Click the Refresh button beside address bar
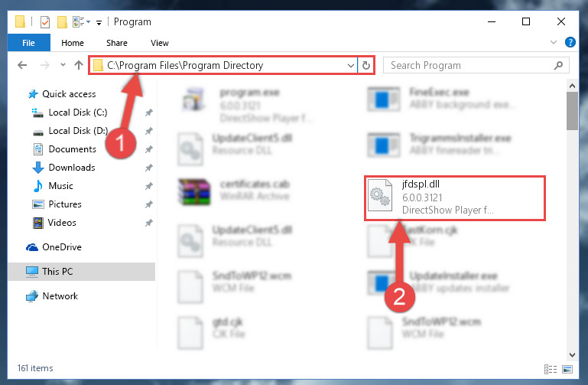This screenshot has width=588, height=385. [366, 66]
